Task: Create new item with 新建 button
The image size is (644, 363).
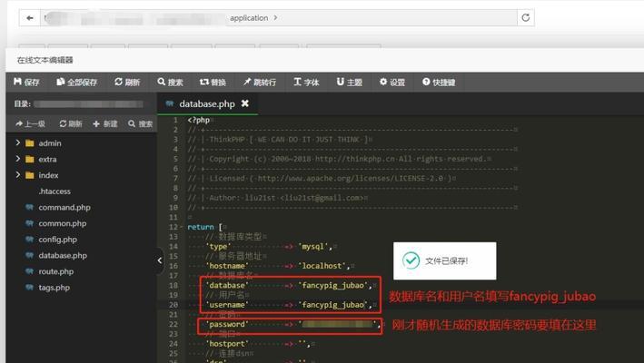Action: (x=105, y=123)
